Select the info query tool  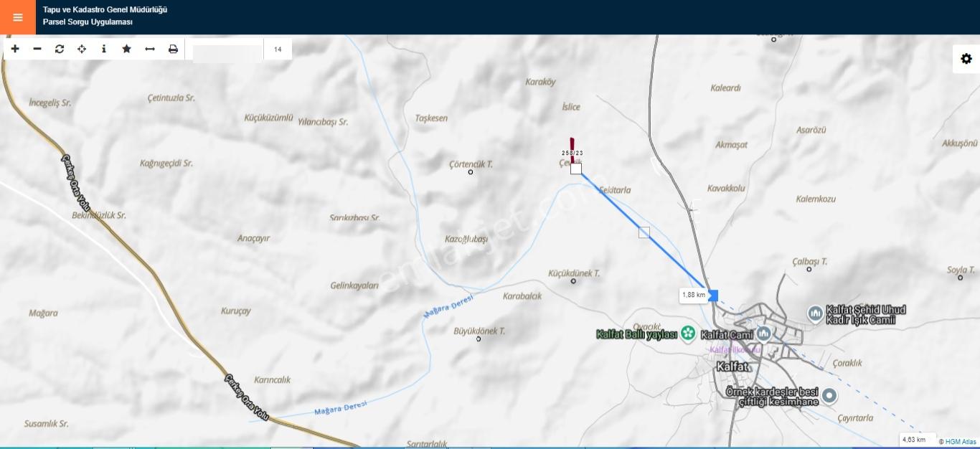coord(104,49)
